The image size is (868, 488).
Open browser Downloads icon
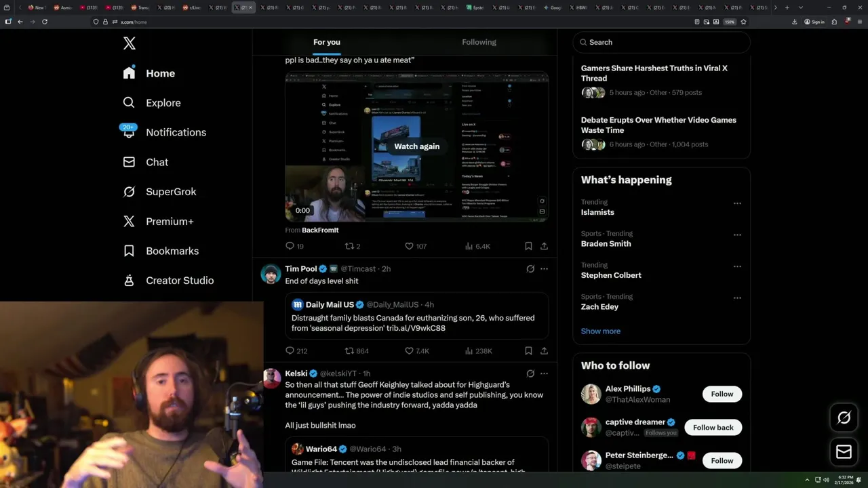tap(795, 22)
